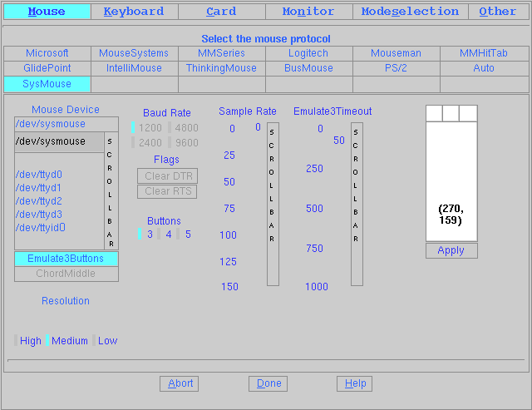Toggle the Emulate3Buttons option
Viewport: 532px width, 410px height.
click(x=66, y=259)
